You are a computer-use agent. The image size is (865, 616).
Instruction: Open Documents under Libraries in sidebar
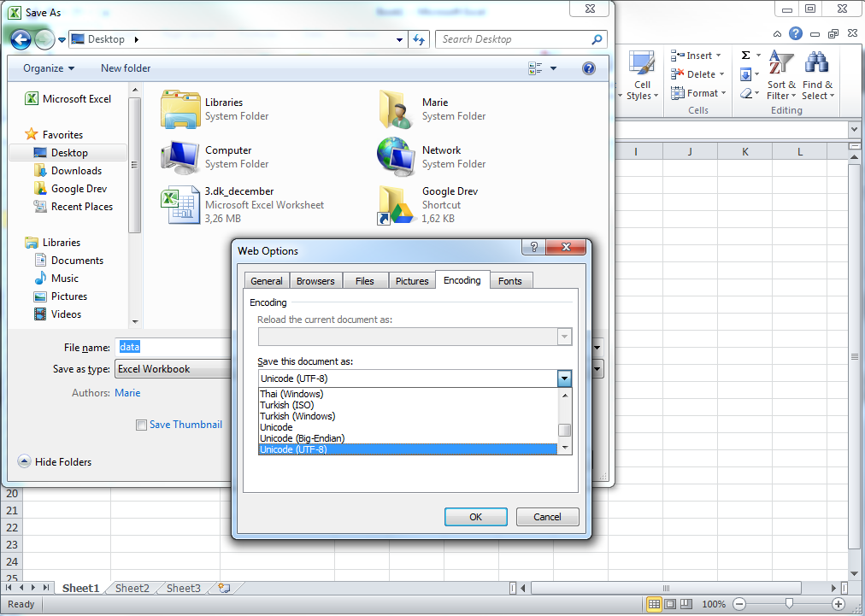pyautogui.click(x=69, y=261)
